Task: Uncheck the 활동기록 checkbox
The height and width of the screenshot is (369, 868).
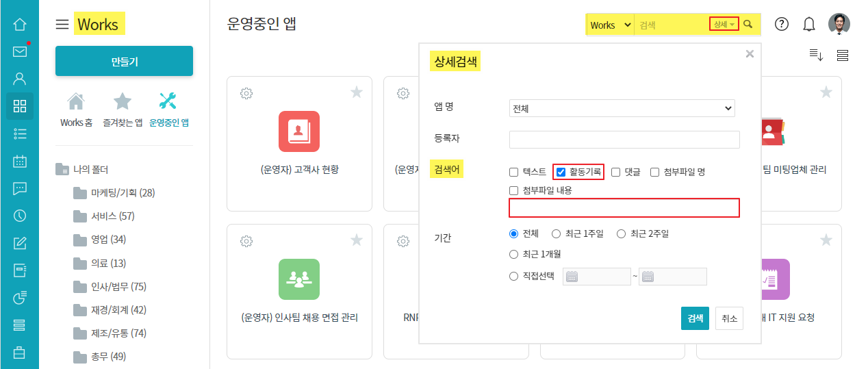Action: [561, 172]
